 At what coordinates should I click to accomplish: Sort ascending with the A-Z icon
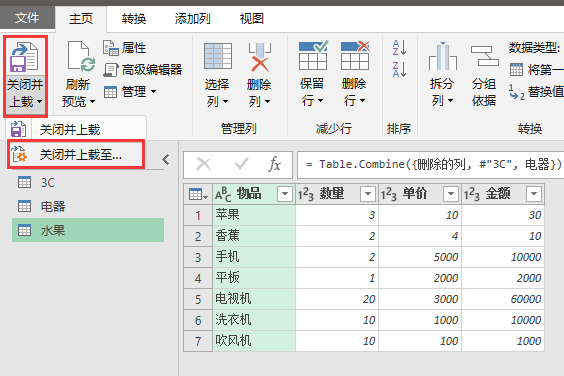[x=400, y=48]
